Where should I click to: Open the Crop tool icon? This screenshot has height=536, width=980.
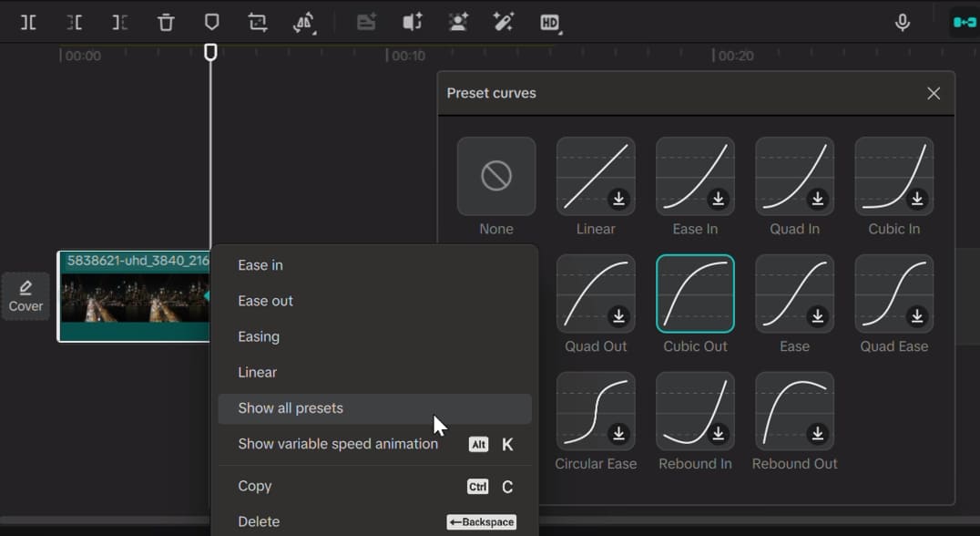tap(258, 23)
